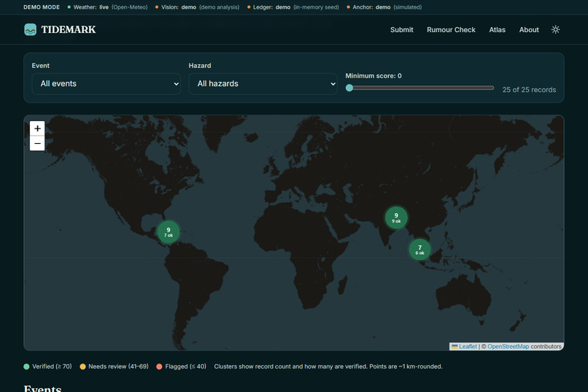Image resolution: width=588 pixels, height=392 pixels.
Task: Open the Southeast Asia cluster with 6 ok
Action: click(419, 250)
